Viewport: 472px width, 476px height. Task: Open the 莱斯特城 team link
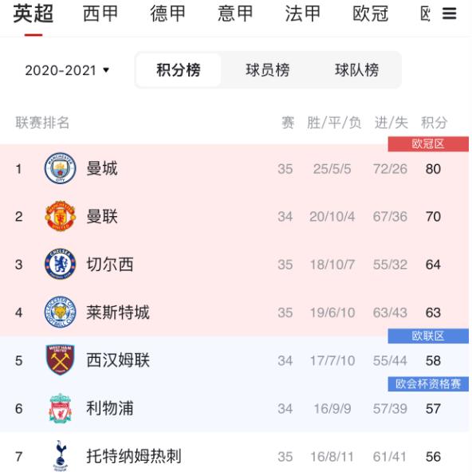tap(118, 313)
